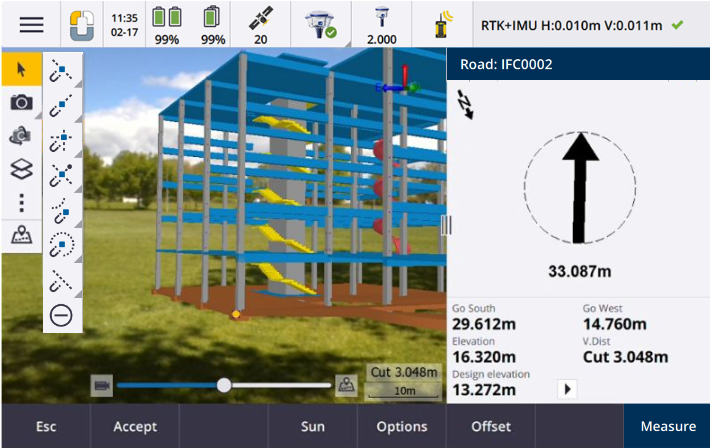The width and height of the screenshot is (710, 448).
Task: Select the arrow pointer tool
Action: [x=21, y=69]
